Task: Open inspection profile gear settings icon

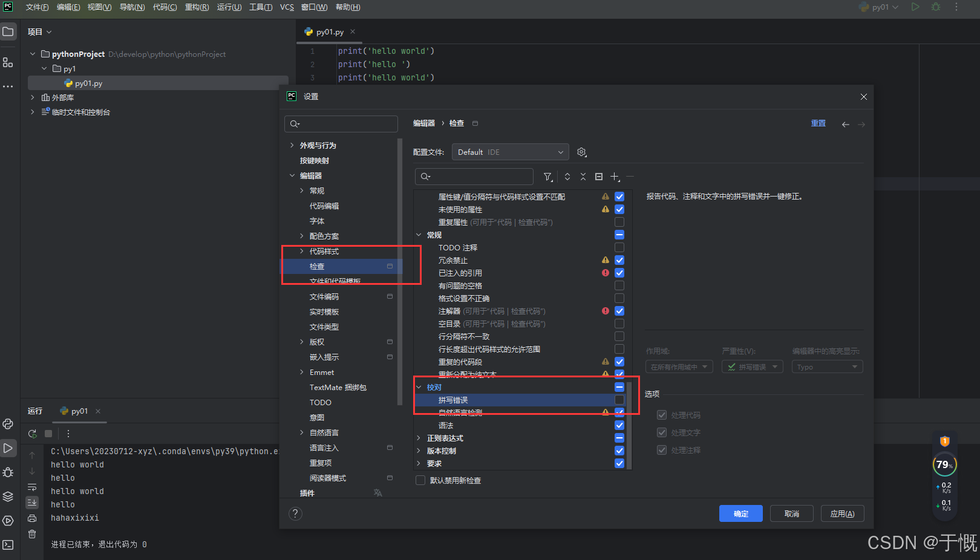Action: (x=582, y=152)
